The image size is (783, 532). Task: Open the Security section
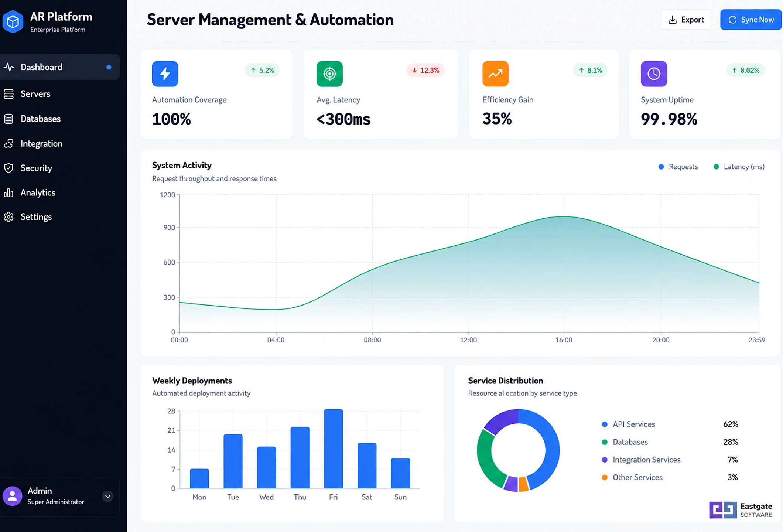tap(60, 168)
